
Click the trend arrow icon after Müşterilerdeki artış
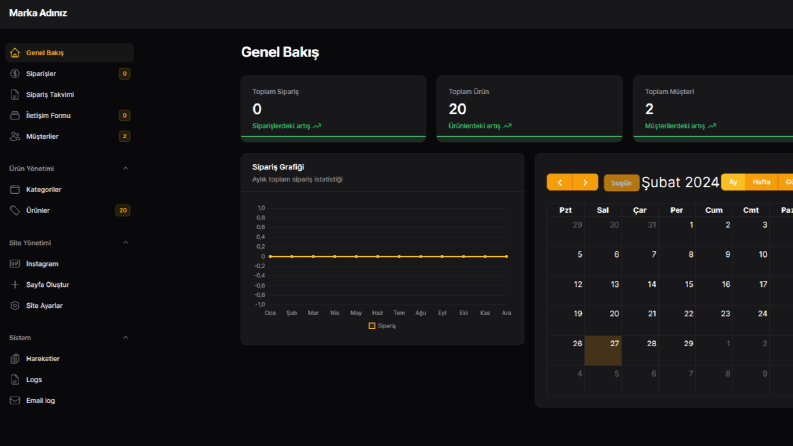click(712, 126)
